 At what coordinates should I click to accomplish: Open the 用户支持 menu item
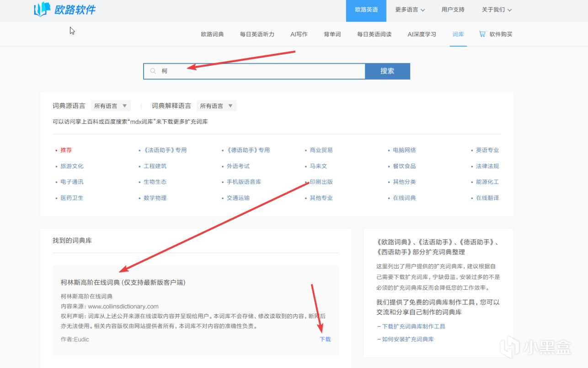coord(453,10)
